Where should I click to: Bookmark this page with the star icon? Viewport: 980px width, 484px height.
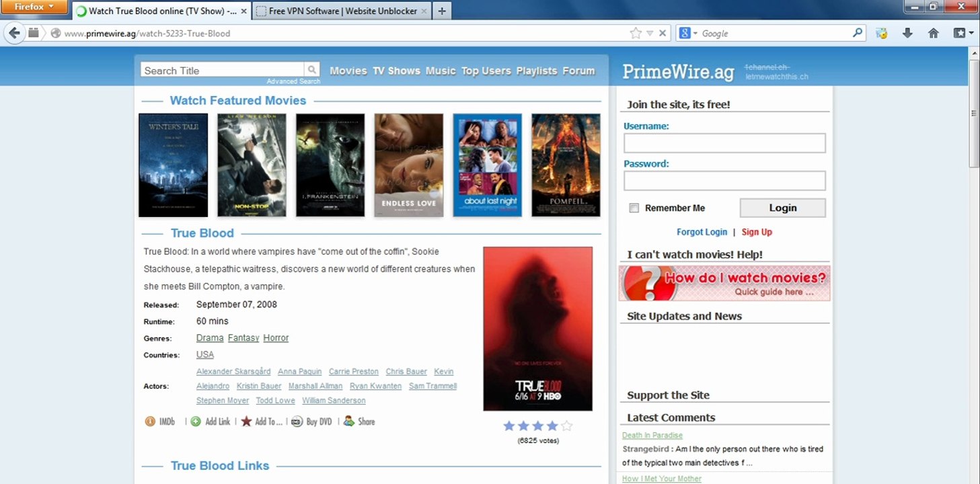coord(636,33)
